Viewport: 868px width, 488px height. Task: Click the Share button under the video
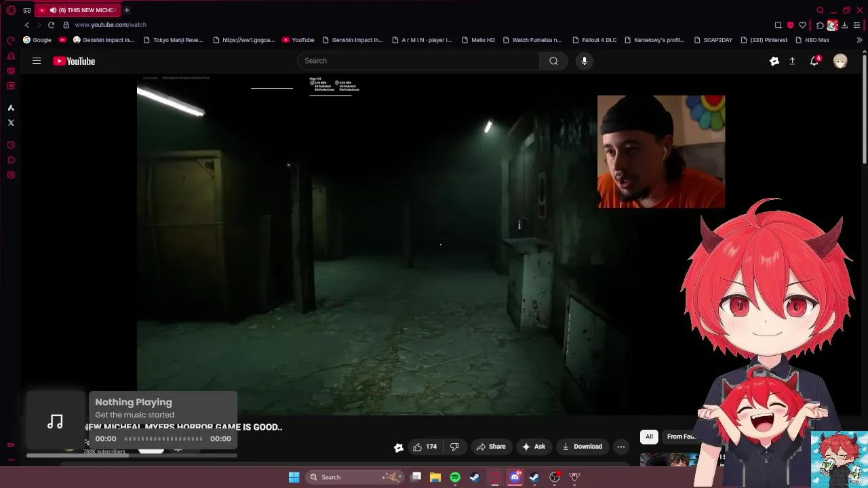click(491, 447)
